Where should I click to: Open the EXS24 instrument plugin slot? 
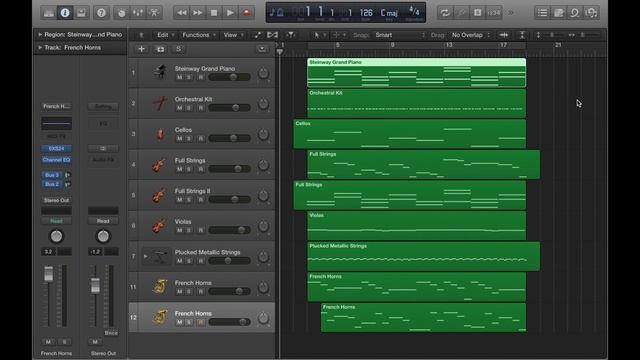coord(56,149)
